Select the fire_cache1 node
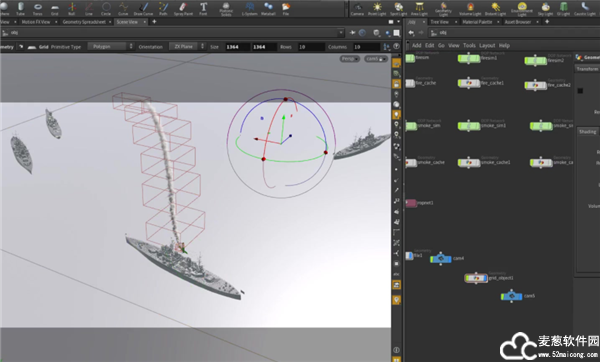Image resolution: width=600 pixels, height=362 pixels. [x=469, y=83]
